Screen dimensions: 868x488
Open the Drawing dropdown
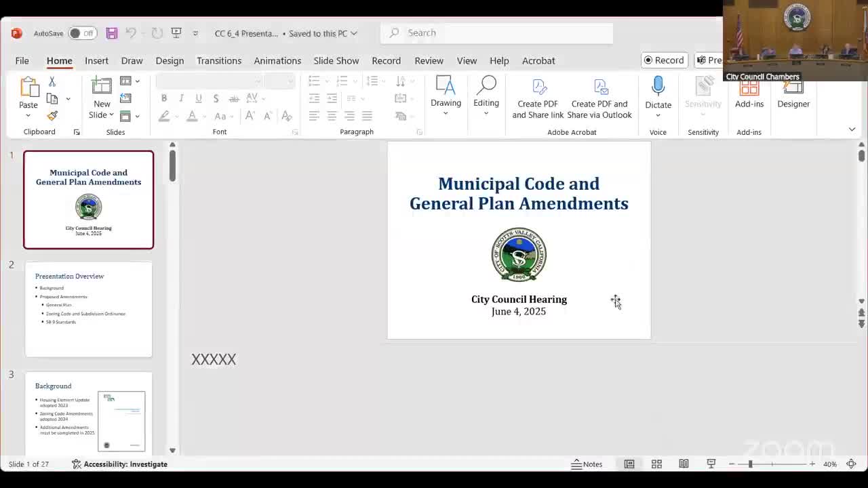pos(446,94)
